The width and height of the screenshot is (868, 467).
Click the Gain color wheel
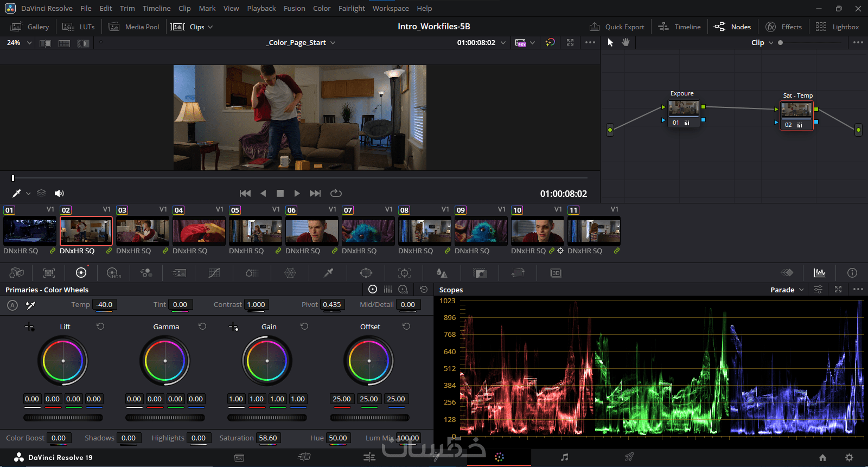point(267,361)
